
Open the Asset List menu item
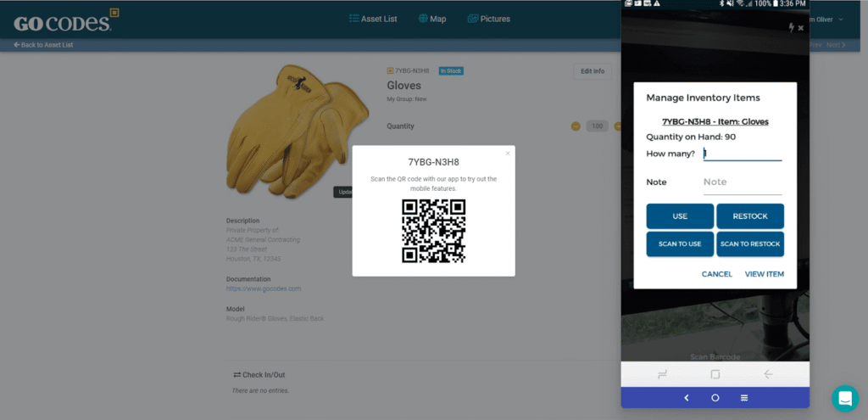pos(373,19)
